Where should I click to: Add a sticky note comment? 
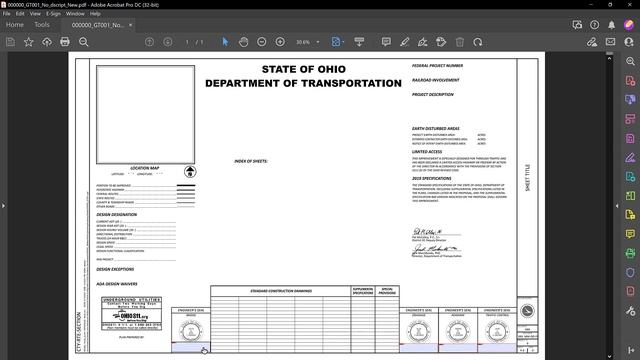pos(386,42)
